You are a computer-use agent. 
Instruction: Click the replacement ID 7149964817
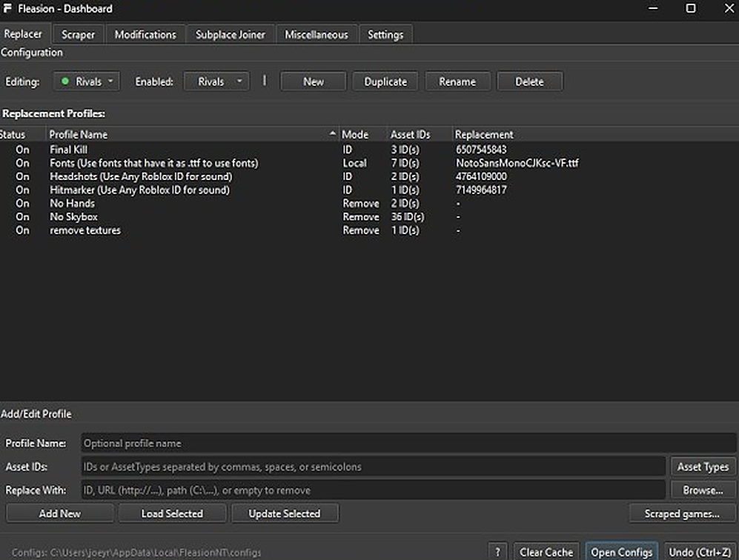click(x=481, y=190)
